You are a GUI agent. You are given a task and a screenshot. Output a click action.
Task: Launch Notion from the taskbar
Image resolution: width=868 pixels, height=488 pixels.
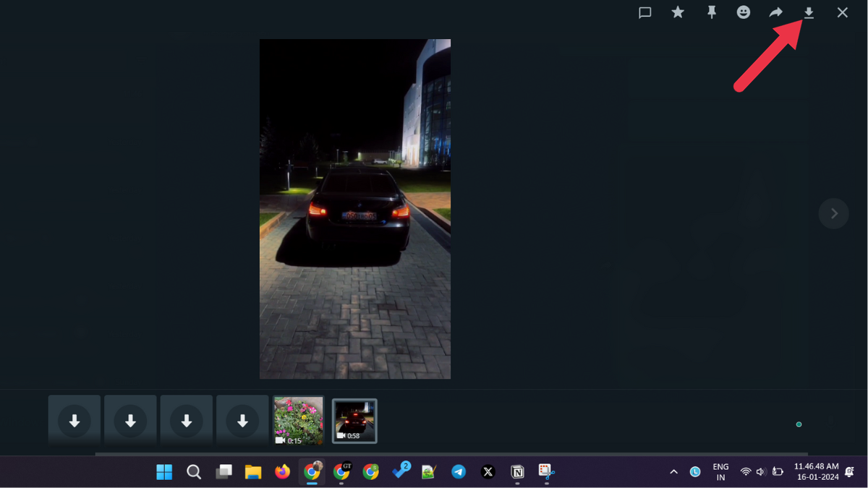pos(517,471)
